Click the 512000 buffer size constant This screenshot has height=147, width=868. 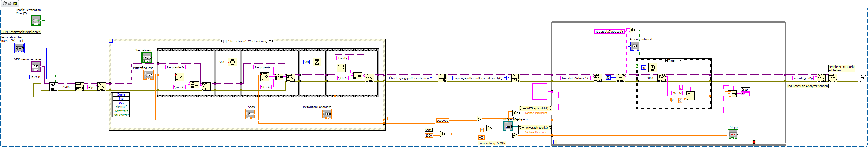click(x=66, y=87)
